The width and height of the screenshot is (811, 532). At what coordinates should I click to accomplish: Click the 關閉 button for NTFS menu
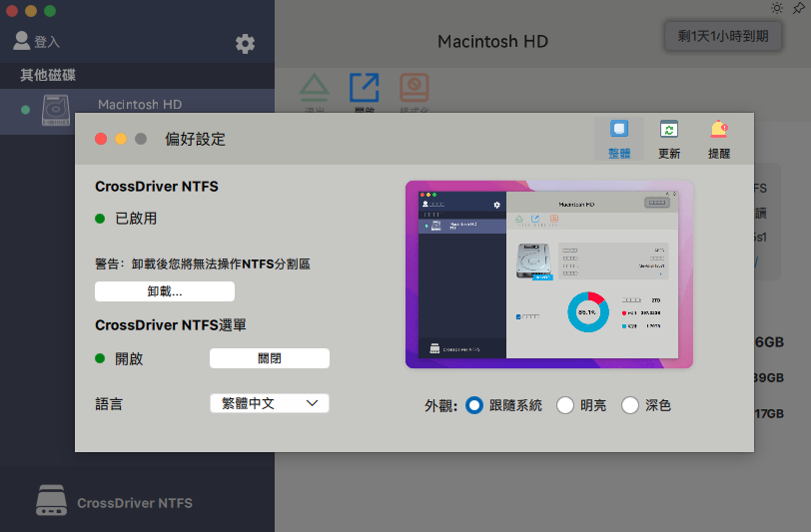pos(270,358)
